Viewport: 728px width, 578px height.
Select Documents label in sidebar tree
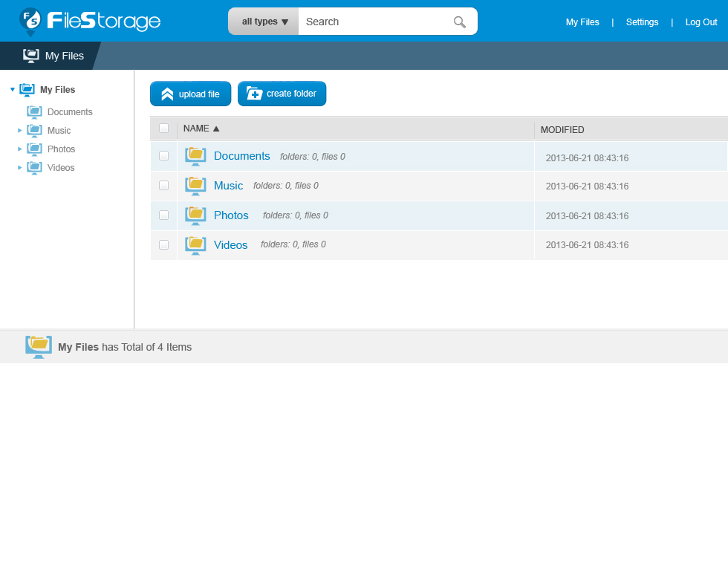[70, 112]
